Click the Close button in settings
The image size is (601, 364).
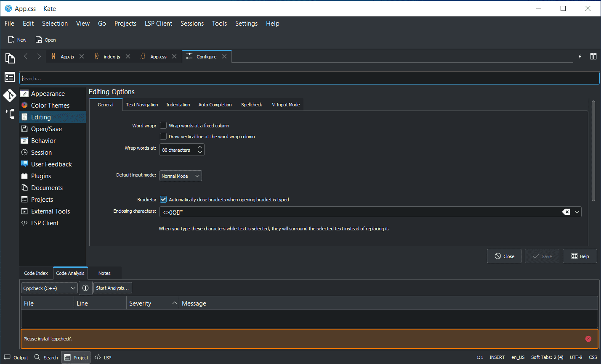[504, 256]
